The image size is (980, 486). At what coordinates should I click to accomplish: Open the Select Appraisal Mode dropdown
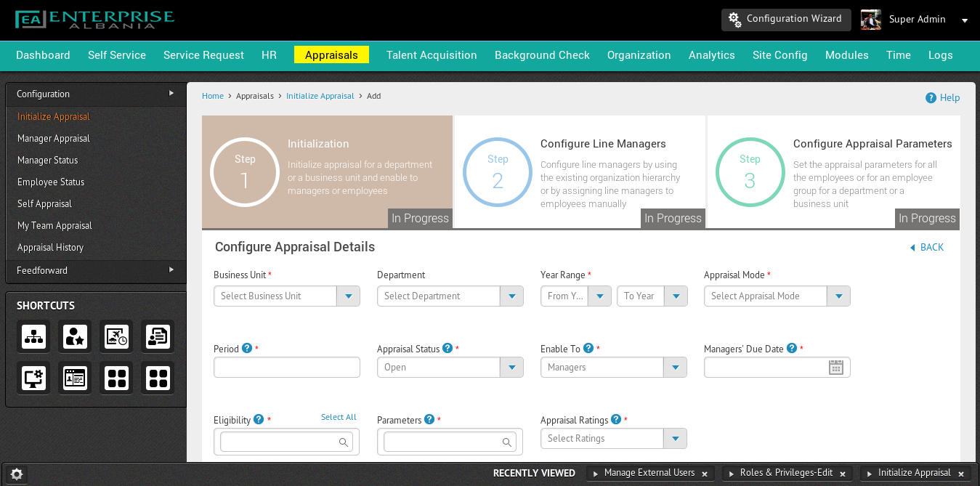coord(838,296)
